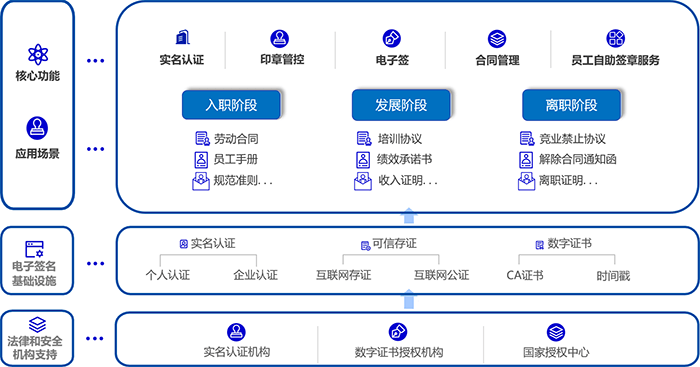700x367 pixels.
Task: Click the small icon before 数字证书 heading
Action: (540, 245)
